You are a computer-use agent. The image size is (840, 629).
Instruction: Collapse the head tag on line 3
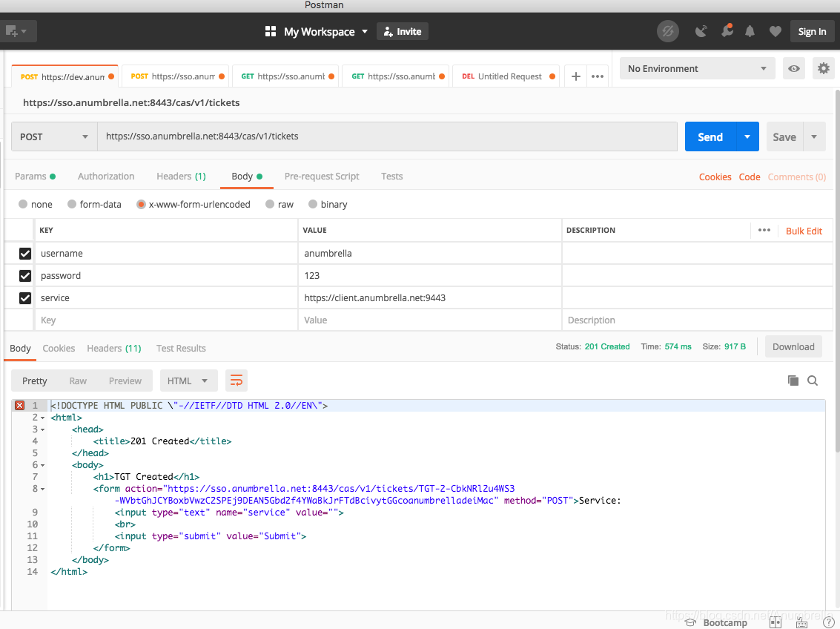tap(43, 429)
